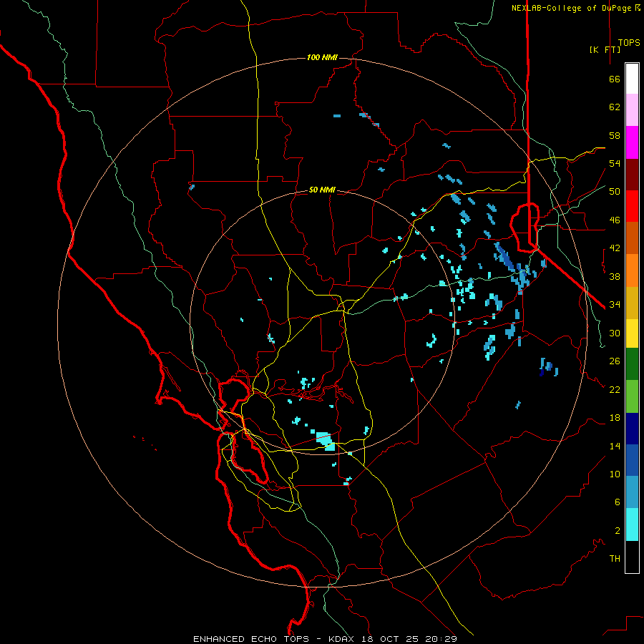Viewport: 644px width, 644px height.
Task: Click the 18 value on legend
Action: pyautogui.click(x=615, y=418)
